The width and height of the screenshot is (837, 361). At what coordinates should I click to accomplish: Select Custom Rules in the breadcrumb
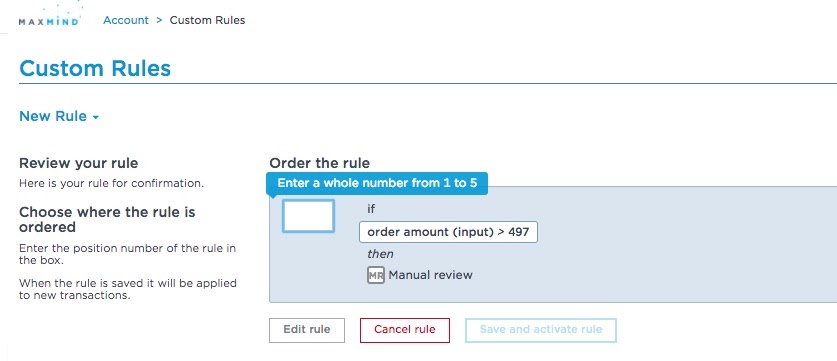pos(207,20)
